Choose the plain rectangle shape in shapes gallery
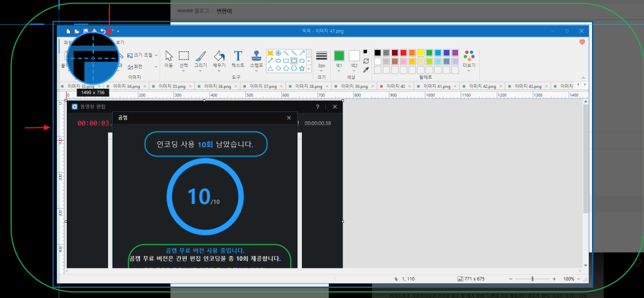 (286, 61)
